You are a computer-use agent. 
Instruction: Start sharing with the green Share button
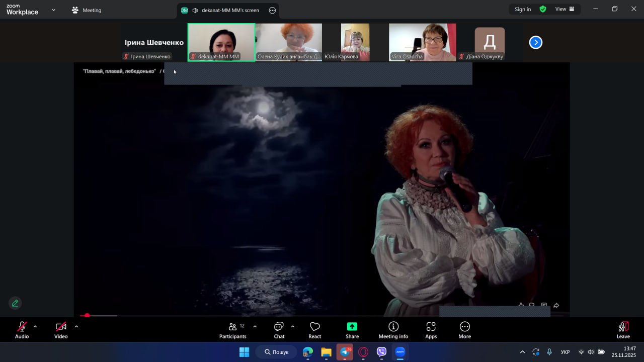point(352,330)
